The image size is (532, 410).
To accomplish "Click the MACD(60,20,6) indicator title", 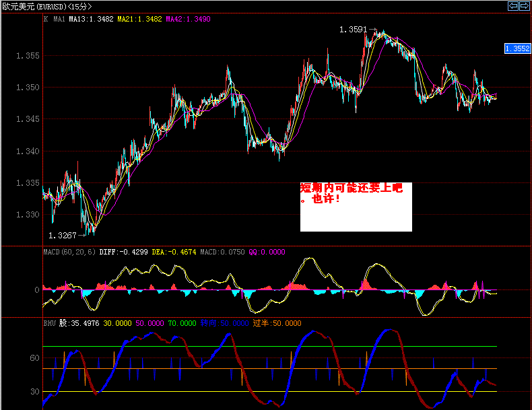I will pos(69,252).
